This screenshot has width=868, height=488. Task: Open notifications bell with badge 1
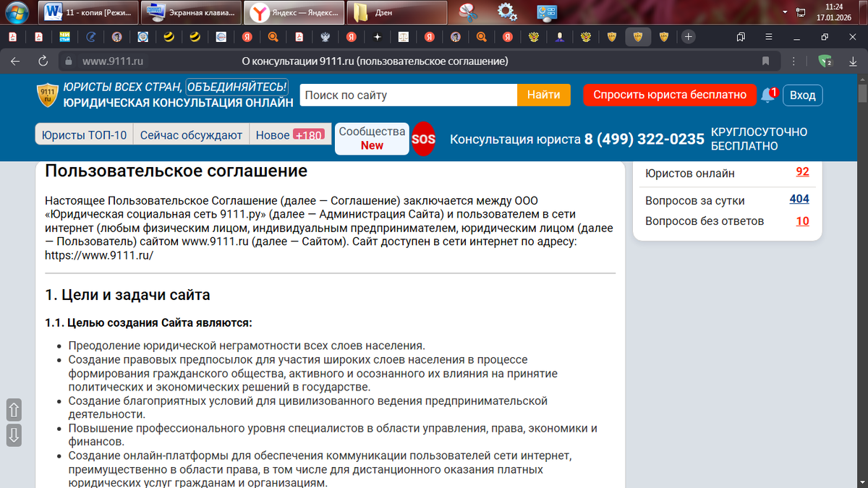(769, 95)
